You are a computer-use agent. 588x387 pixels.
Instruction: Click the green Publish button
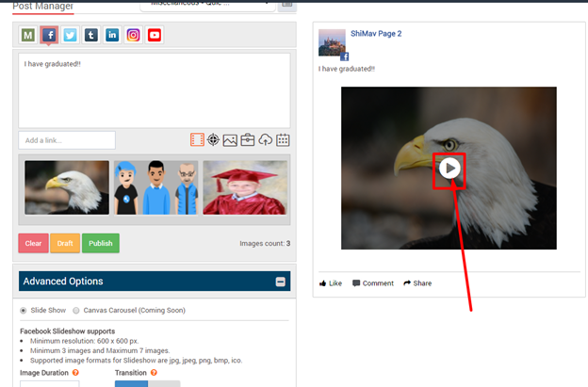(100, 243)
